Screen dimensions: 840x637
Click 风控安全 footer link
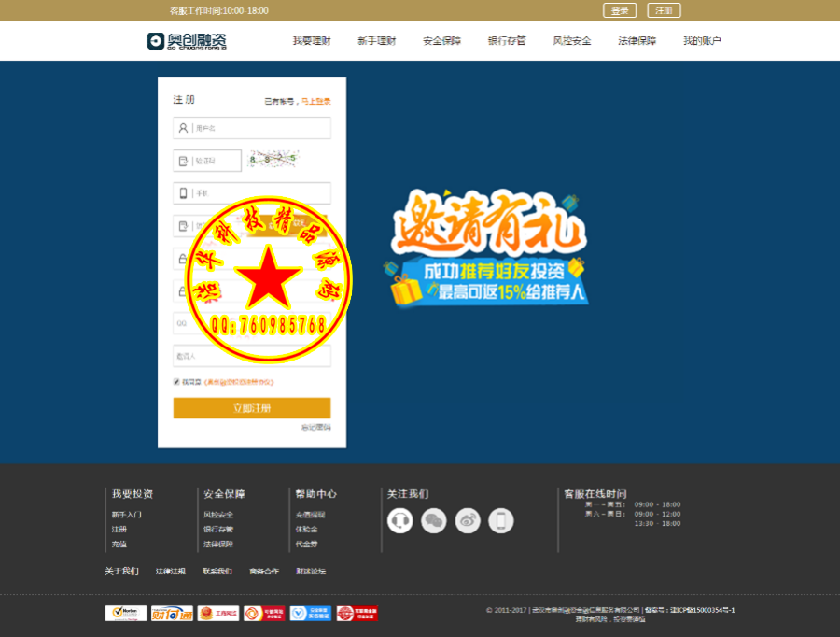tap(218, 515)
